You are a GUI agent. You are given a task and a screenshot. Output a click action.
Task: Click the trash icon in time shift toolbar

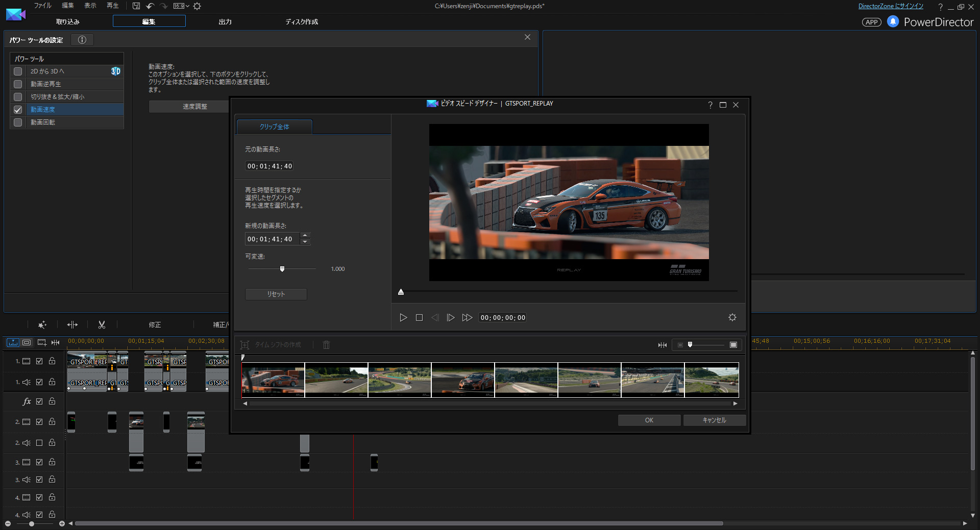[x=326, y=345]
